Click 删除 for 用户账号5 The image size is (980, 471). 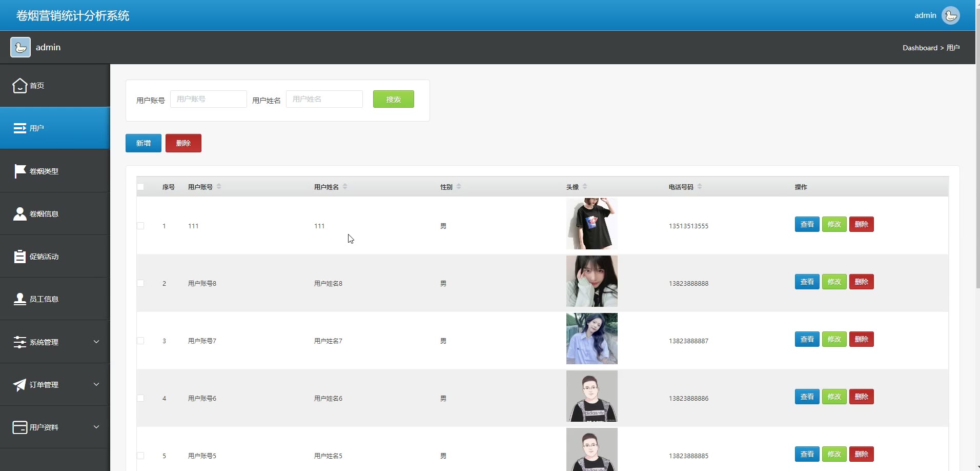(x=862, y=454)
